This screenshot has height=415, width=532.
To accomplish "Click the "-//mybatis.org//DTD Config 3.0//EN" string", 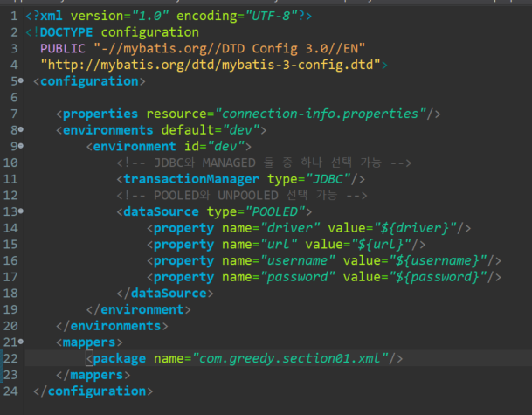I will pos(229,49).
